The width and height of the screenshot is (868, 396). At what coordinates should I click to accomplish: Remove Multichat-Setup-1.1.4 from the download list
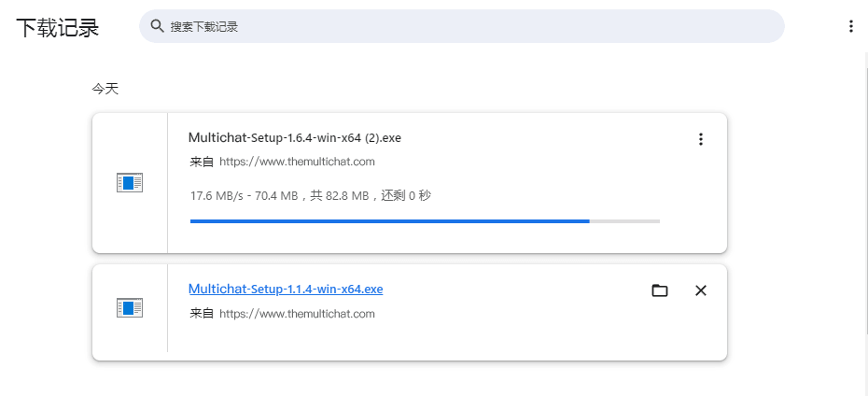tap(700, 290)
